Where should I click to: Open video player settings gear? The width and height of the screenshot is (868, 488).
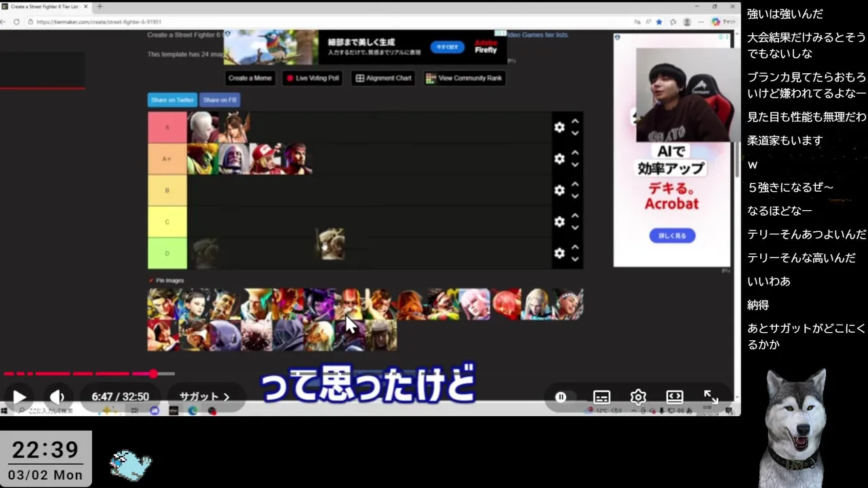click(x=638, y=397)
